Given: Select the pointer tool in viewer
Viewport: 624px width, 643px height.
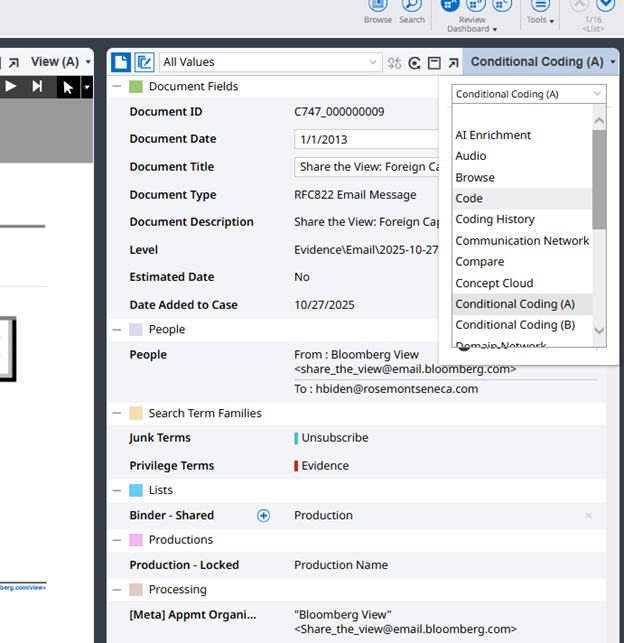Looking at the screenshot, I should pos(68,87).
